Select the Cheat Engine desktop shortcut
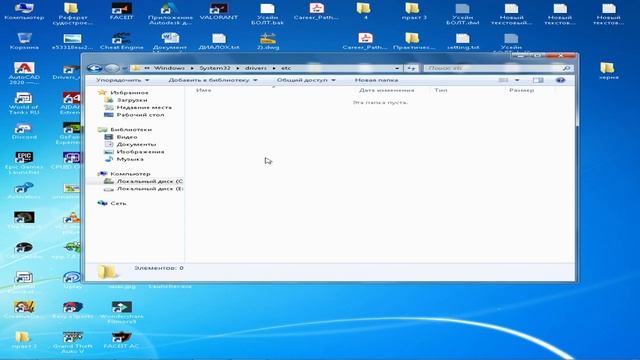The width and height of the screenshot is (640, 360). [121, 41]
